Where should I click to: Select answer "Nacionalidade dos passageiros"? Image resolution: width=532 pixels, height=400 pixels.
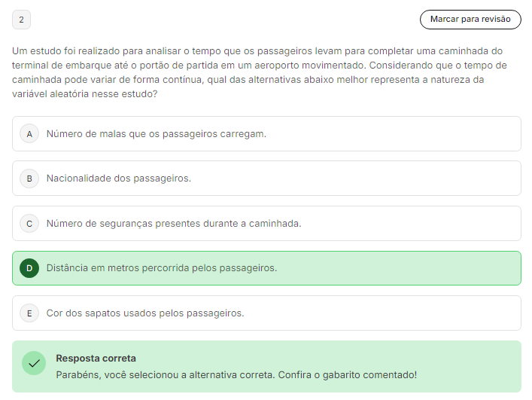click(x=119, y=179)
